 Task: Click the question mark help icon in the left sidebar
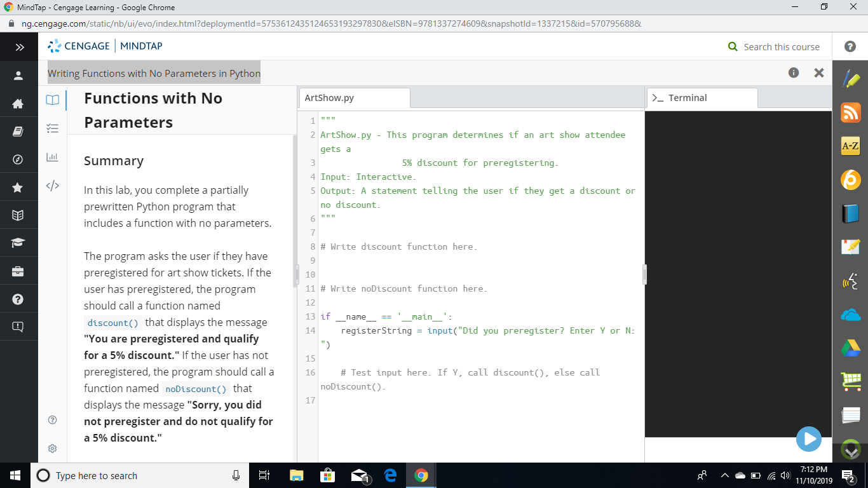(19, 299)
